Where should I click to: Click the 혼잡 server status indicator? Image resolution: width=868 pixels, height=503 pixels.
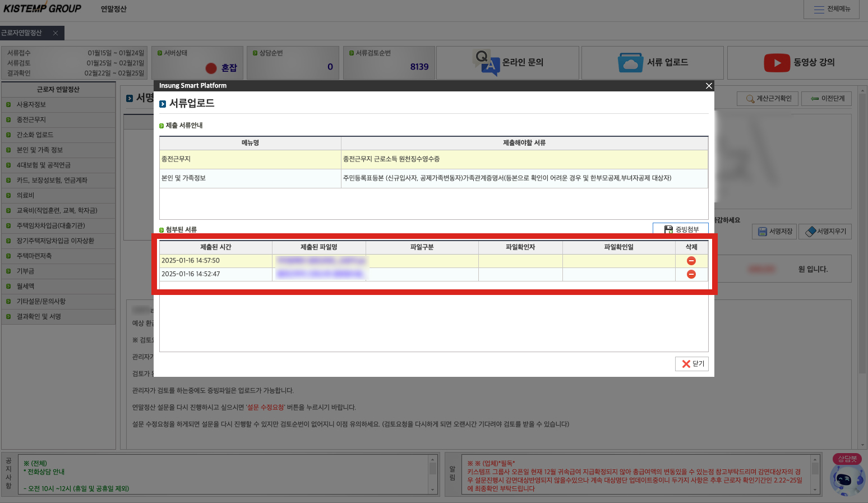point(221,68)
